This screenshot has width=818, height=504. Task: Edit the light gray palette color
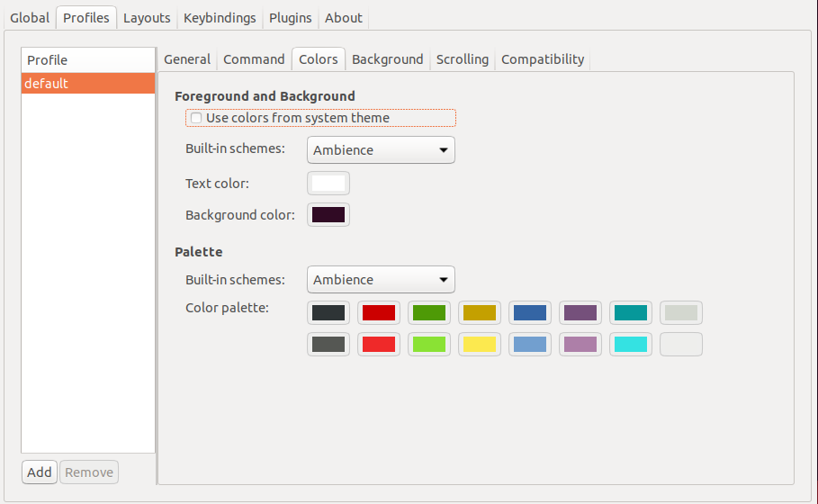click(681, 313)
